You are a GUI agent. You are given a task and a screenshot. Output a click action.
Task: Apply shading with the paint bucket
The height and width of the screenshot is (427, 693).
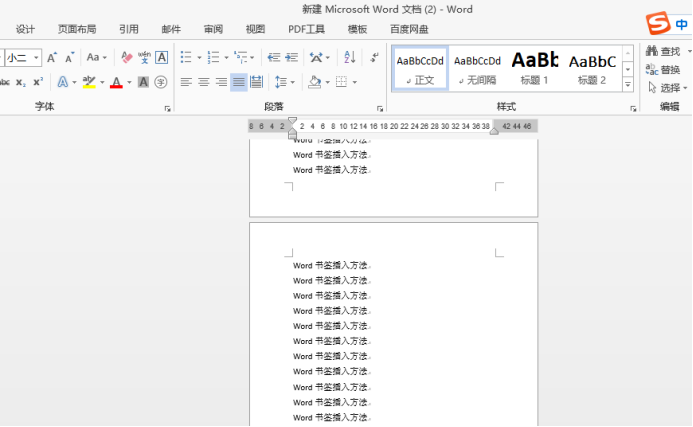(315, 82)
